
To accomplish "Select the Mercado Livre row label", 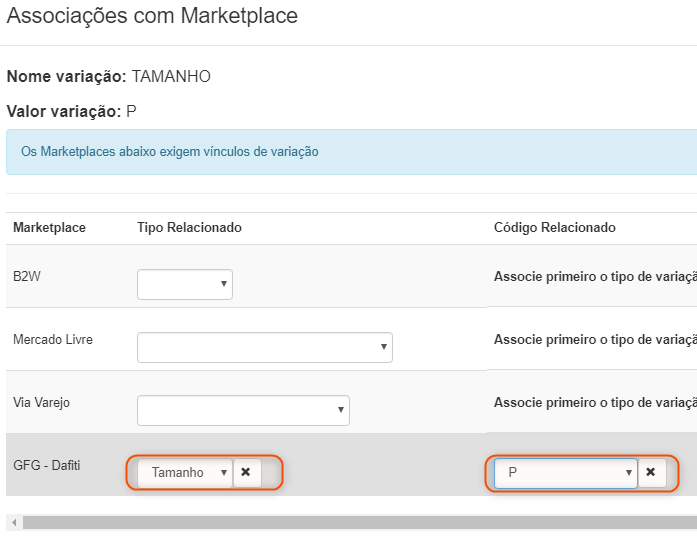I will click(x=53, y=339).
